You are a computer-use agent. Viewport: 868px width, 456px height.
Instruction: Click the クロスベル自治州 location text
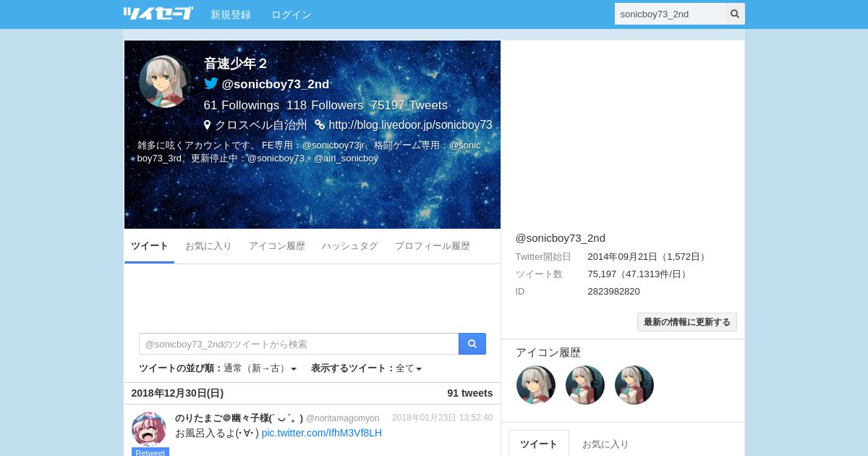pyautogui.click(x=261, y=124)
